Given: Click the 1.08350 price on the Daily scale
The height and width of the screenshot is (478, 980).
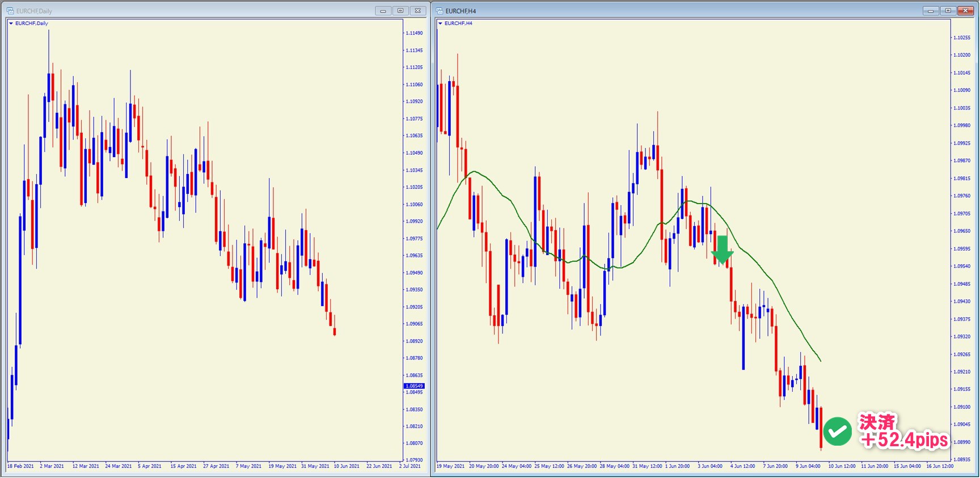Looking at the screenshot, I should [415, 409].
